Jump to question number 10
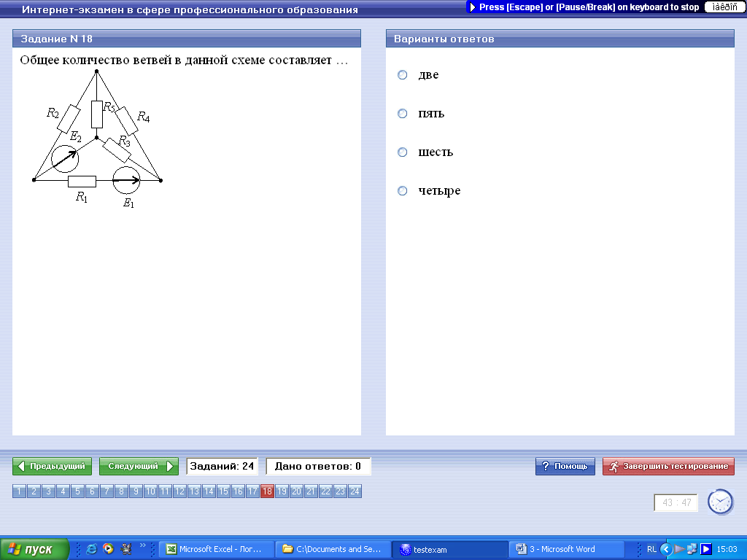Image resolution: width=747 pixels, height=560 pixels. [150, 491]
